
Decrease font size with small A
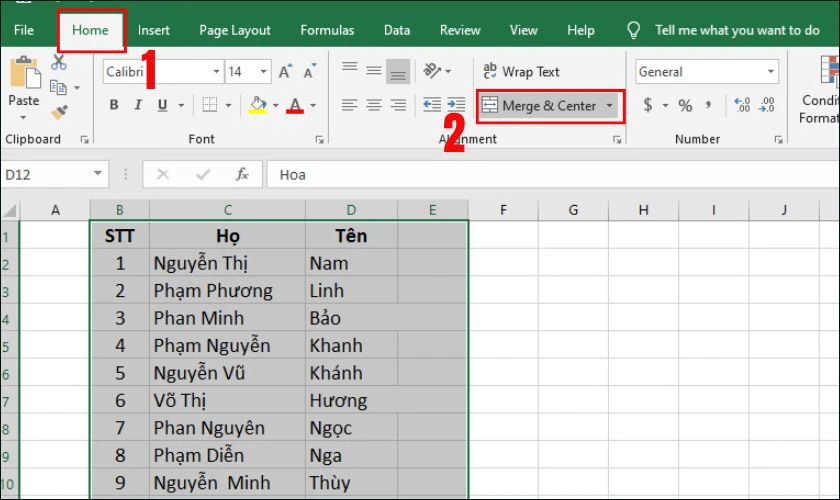coord(310,71)
